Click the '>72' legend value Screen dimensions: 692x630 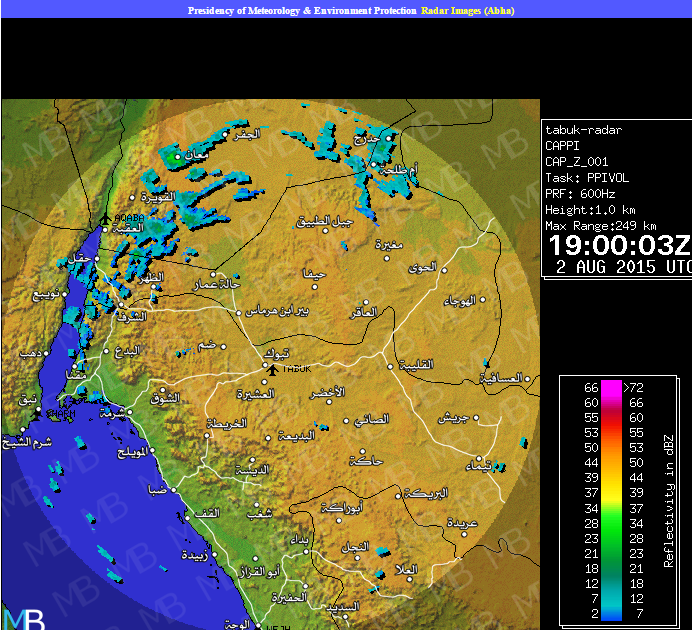coord(633,387)
